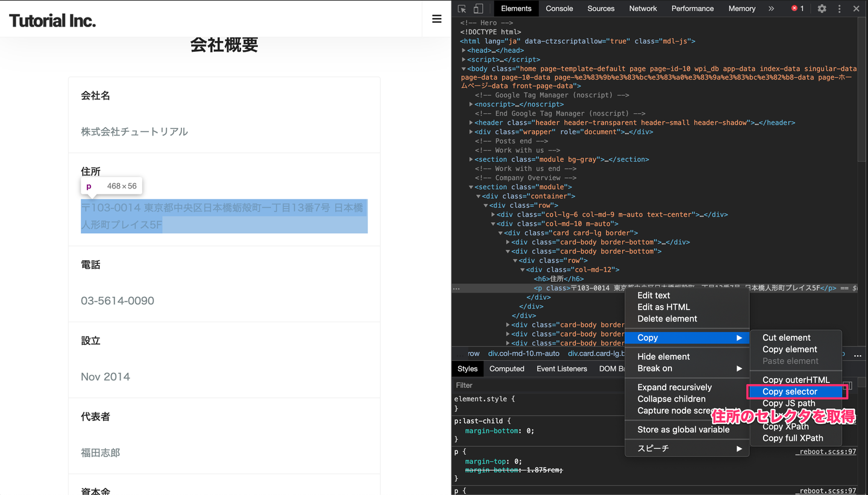868x495 pixels.
Task: Activate the inspect element picker icon
Action: pos(462,8)
